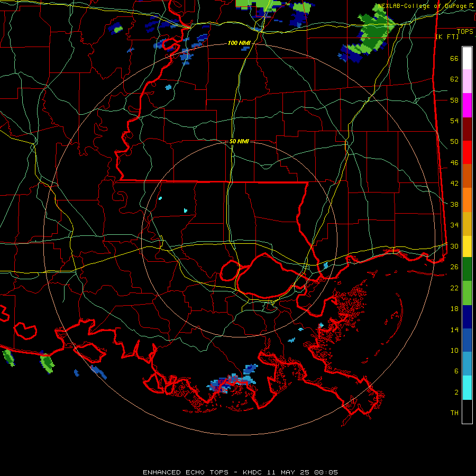Click the 46 scale value label
476x476 pixels.
454,162
